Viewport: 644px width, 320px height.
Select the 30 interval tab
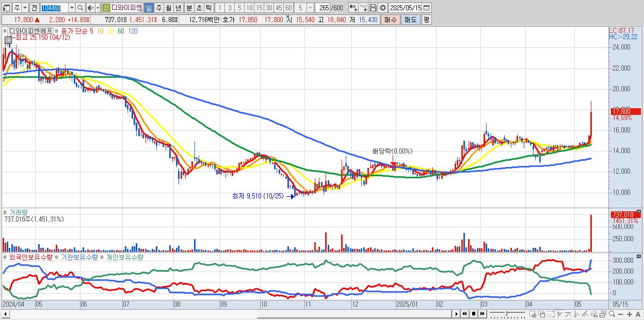269,8
